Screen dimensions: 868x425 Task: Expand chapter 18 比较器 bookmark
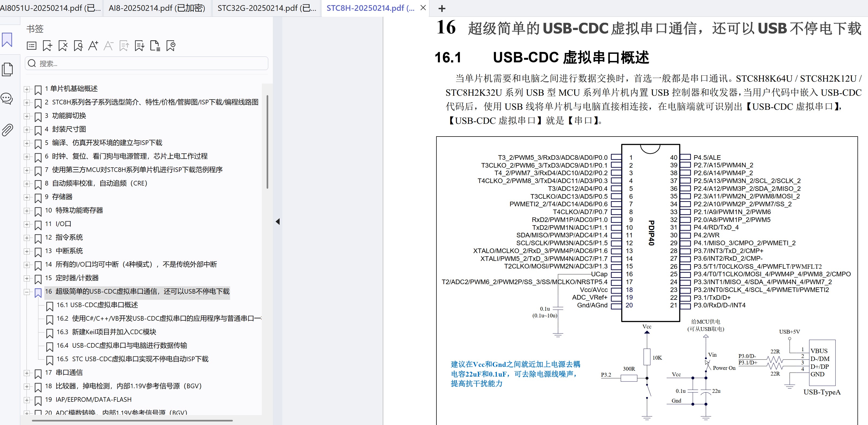(26, 387)
